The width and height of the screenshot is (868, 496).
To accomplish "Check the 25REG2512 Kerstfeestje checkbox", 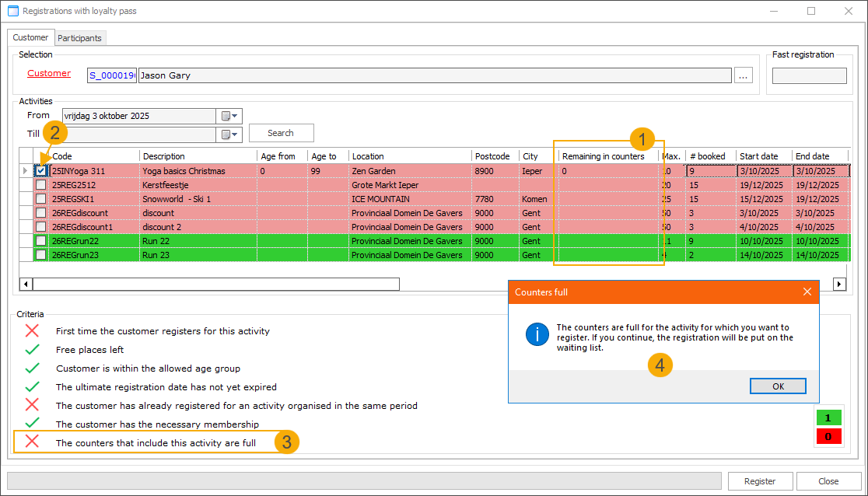I will coord(40,185).
